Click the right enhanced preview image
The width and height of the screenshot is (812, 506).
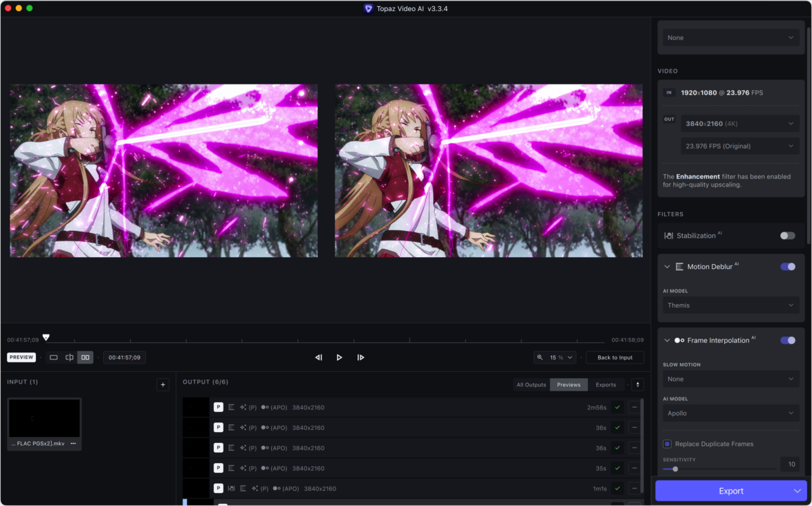[x=489, y=171]
